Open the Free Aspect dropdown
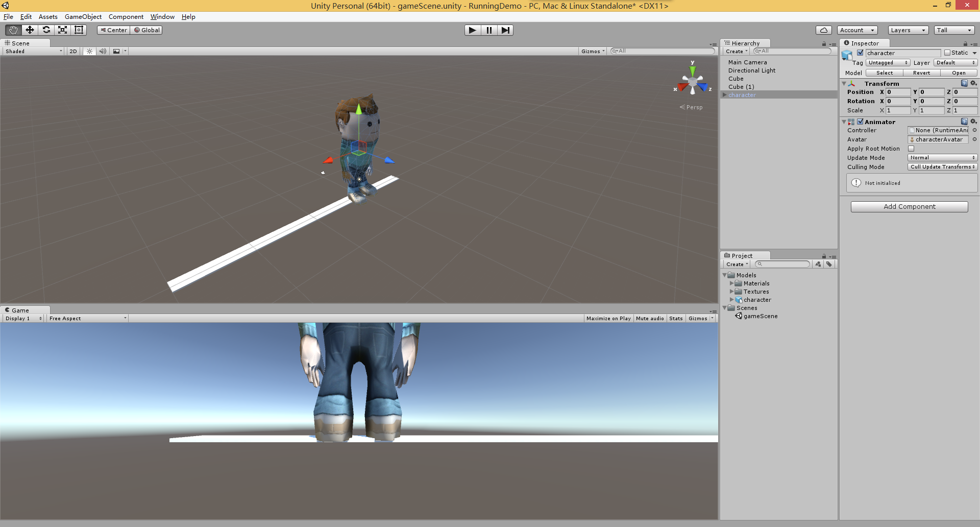Image resolution: width=980 pixels, height=527 pixels. [87, 318]
